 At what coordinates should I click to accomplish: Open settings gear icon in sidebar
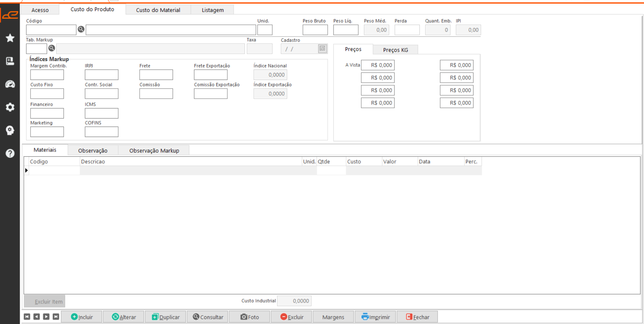[10, 107]
